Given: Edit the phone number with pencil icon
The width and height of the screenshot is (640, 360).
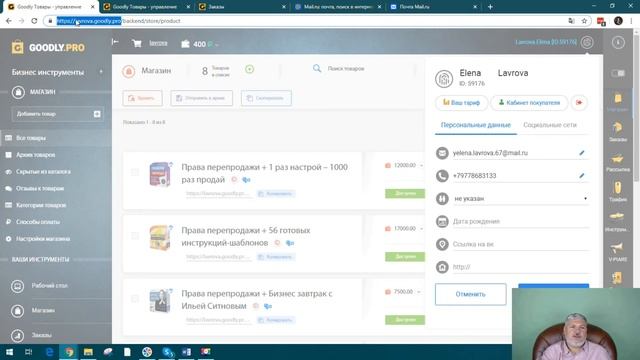Looking at the screenshot, I should (x=582, y=176).
